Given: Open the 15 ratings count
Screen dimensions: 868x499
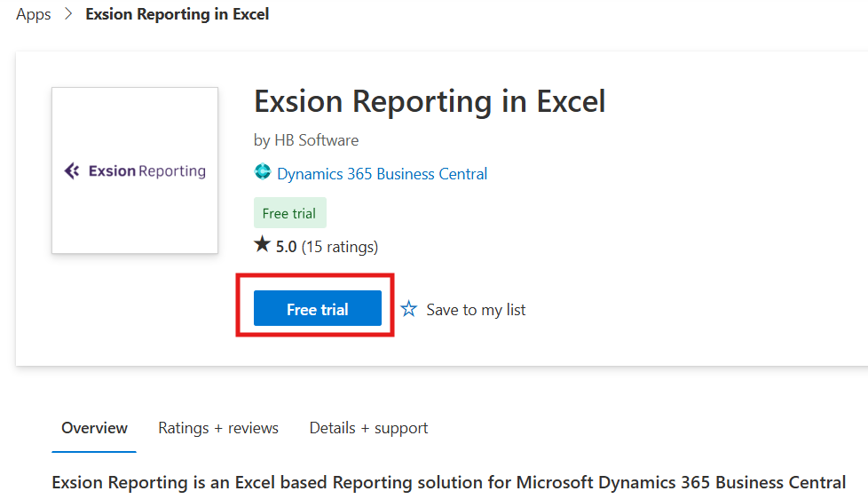Looking at the screenshot, I should coord(339,247).
